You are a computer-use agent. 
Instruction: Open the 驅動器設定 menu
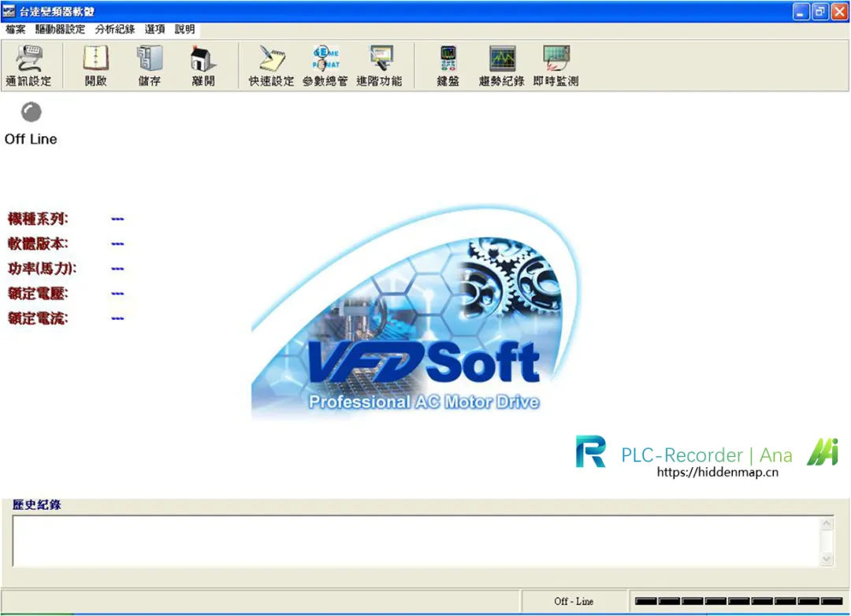(x=60, y=29)
